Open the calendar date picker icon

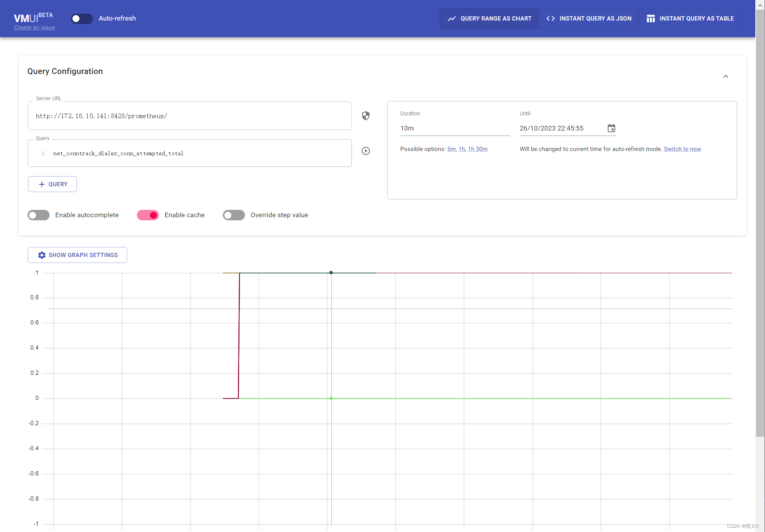[x=611, y=128]
